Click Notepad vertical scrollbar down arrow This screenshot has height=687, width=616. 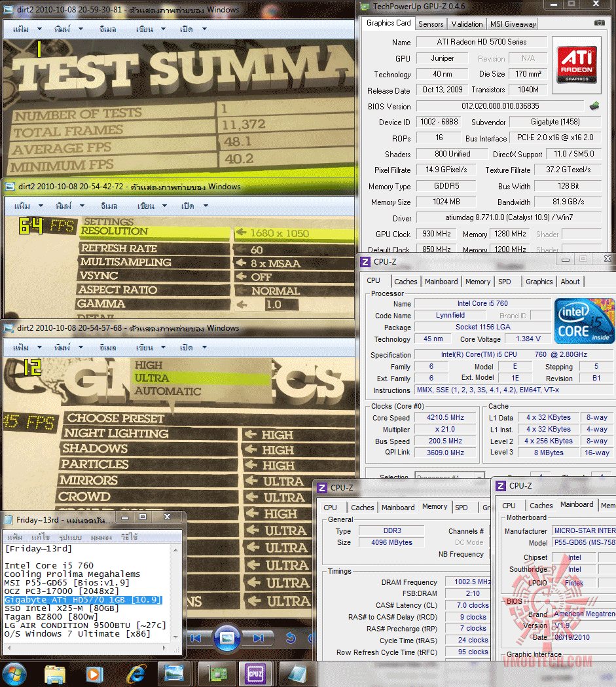[175, 637]
